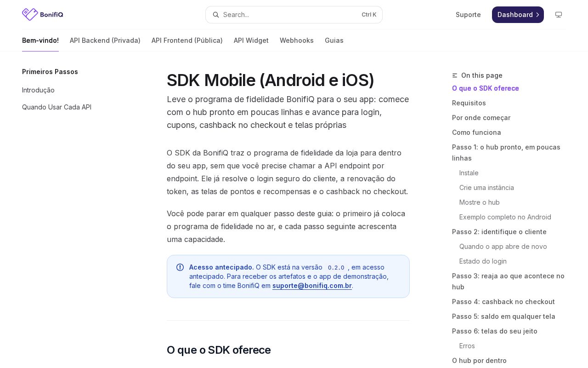Image resolution: width=588 pixels, height=368 pixels.
Task: Go to Mostre o hub subsection
Action: tap(480, 202)
